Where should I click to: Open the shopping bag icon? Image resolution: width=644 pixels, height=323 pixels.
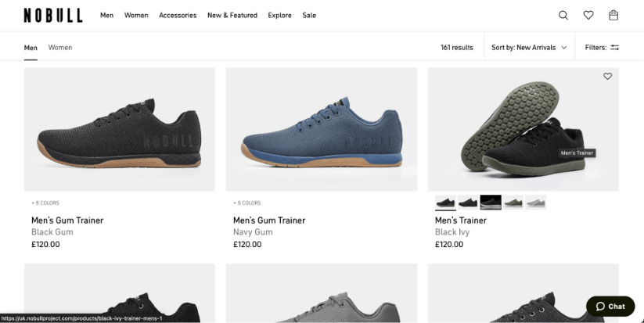point(613,15)
